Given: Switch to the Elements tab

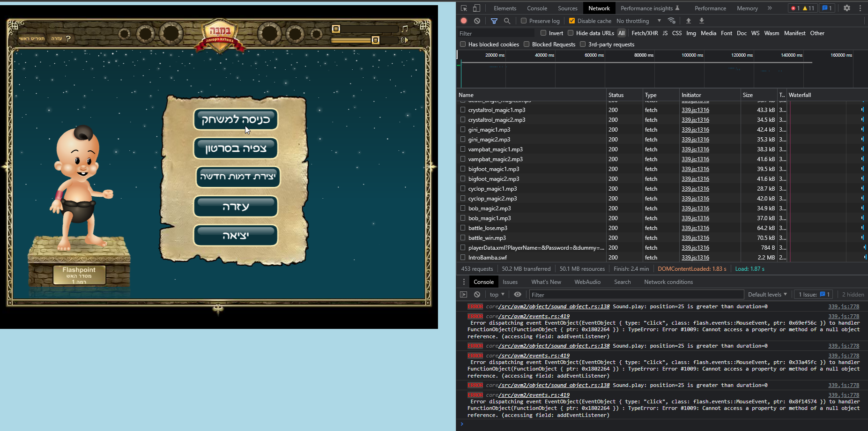Looking at the screenshot, I should point(505,8).
